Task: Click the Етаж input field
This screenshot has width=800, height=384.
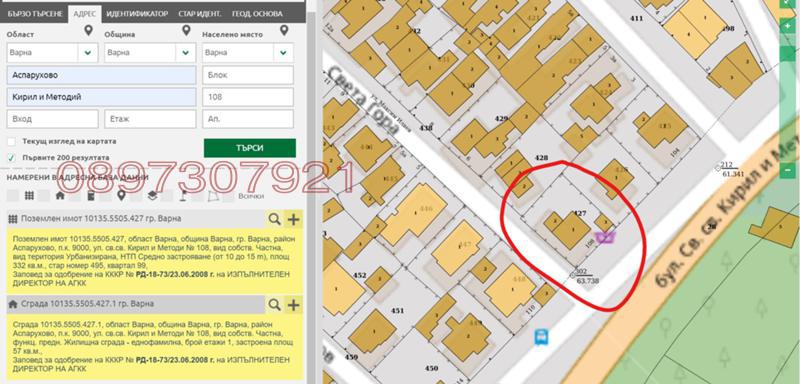Action: pos(150,119)
